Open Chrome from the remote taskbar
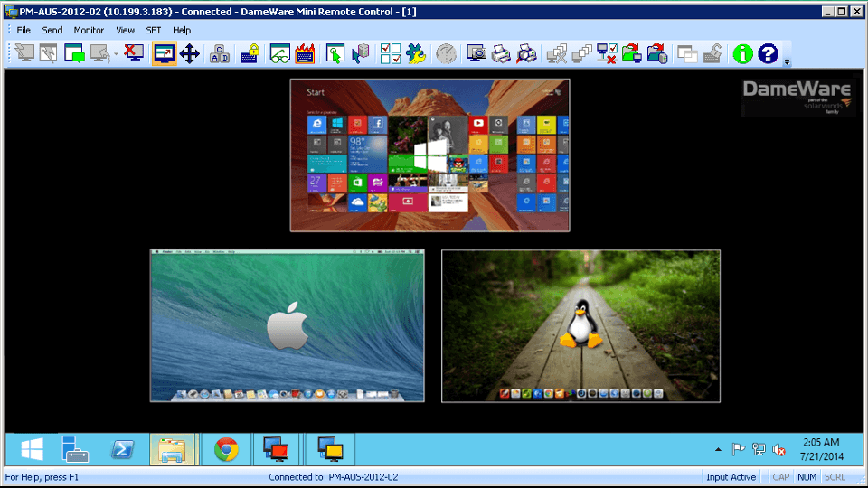 [225, 449]
